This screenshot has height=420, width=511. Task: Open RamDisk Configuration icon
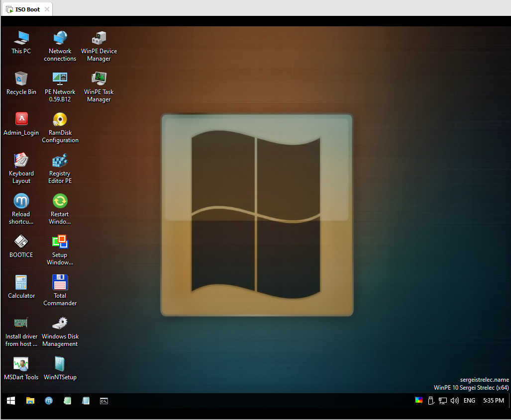click(60, 128)
